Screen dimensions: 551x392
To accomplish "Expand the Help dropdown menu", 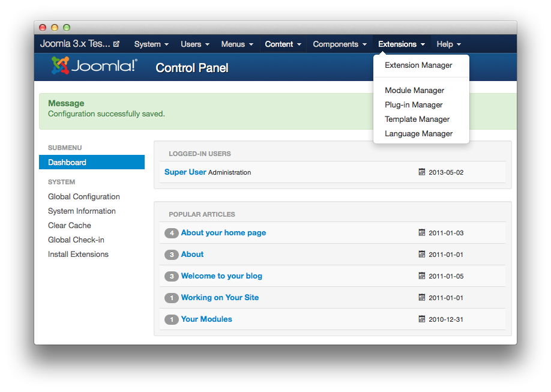I will tap(448, 44).
